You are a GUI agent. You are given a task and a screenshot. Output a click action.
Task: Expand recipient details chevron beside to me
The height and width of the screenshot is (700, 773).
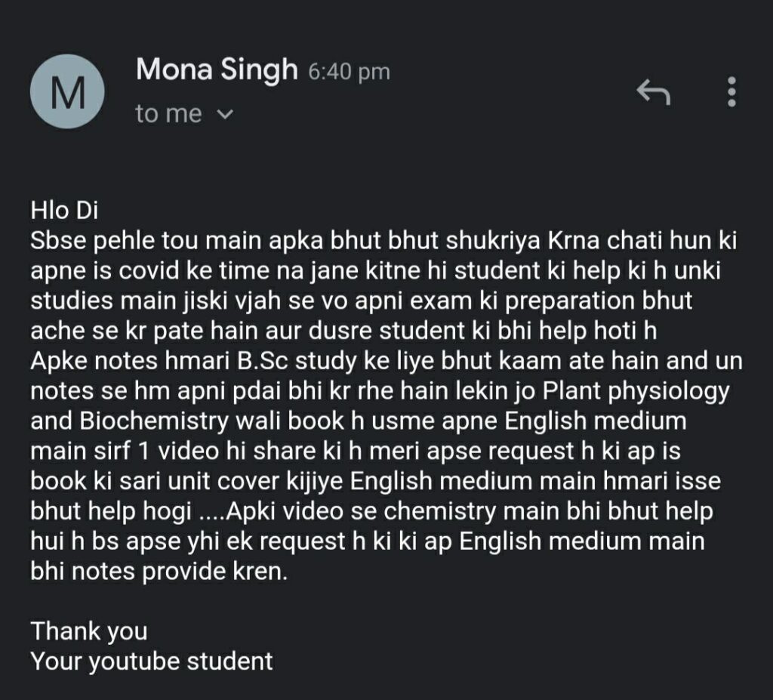225,115
